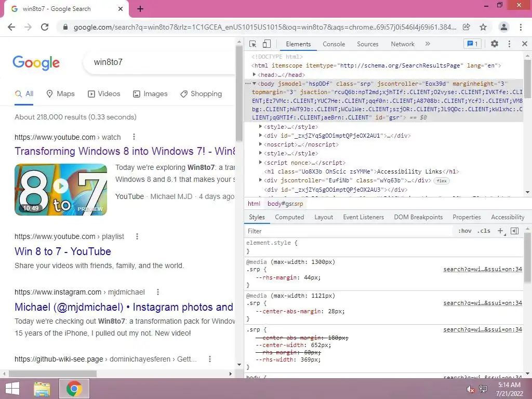Add new style rule plus icon
Screen dimensions: 532x399
(x=500, y=231)
